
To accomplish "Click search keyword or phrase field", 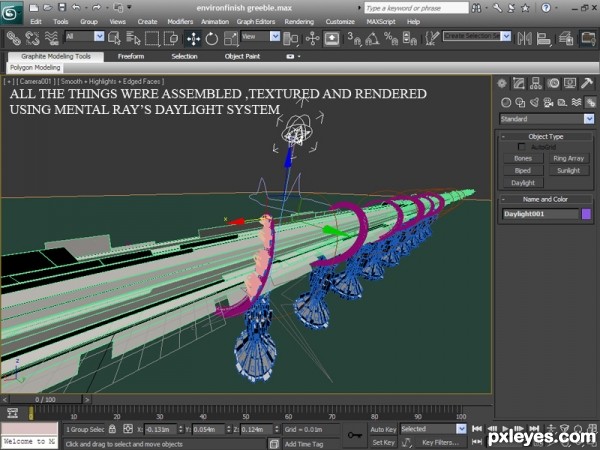I will pyautogui.click(x=416, y=8).
